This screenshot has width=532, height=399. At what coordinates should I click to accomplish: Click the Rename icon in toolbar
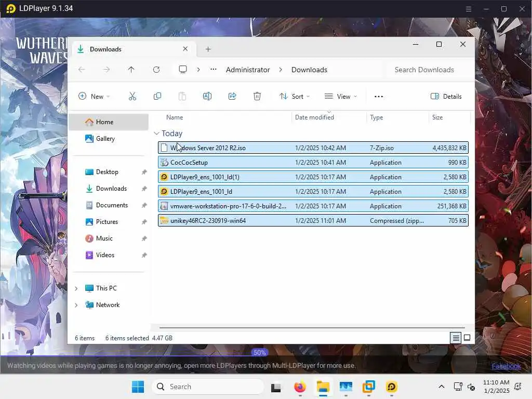[207, 96]
